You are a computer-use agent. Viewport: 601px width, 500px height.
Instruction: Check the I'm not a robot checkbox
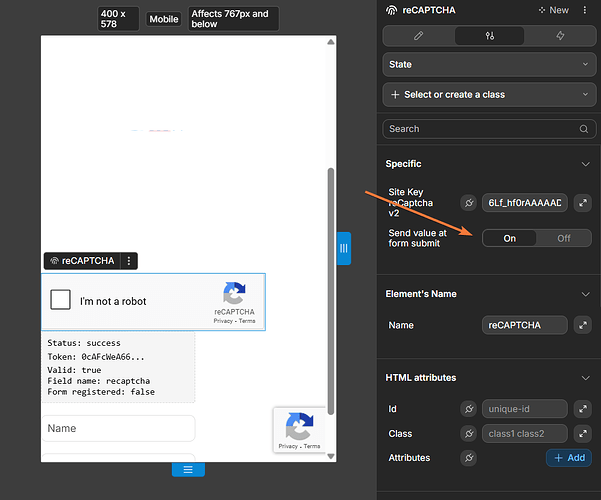(x=61, y=299)
